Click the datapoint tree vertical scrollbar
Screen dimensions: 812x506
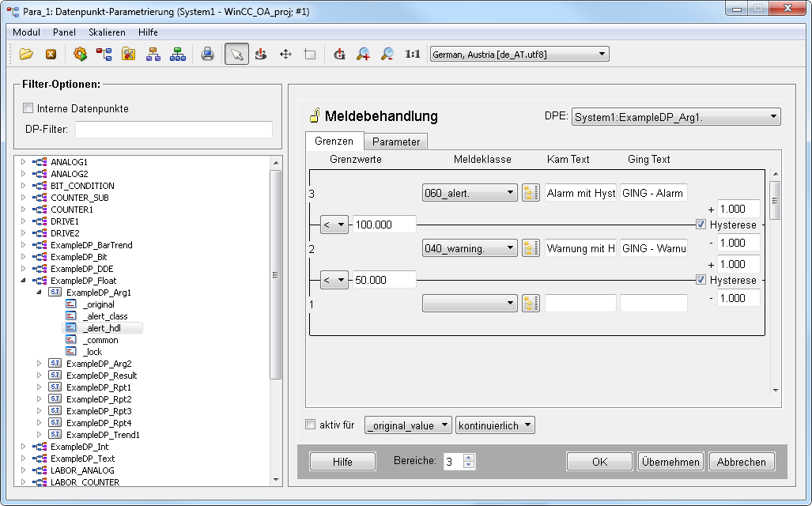click(275, 277)
